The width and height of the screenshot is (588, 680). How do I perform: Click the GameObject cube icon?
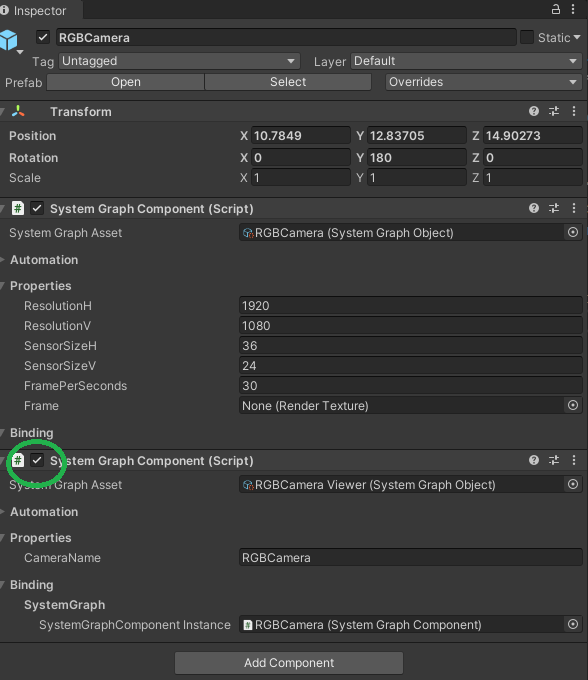9,39
